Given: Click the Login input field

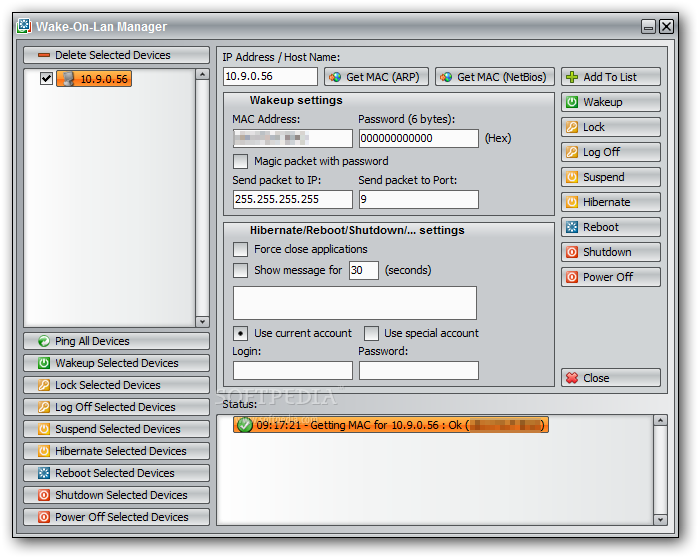Looking at the screenshot, I should click(x=292, y=370).
